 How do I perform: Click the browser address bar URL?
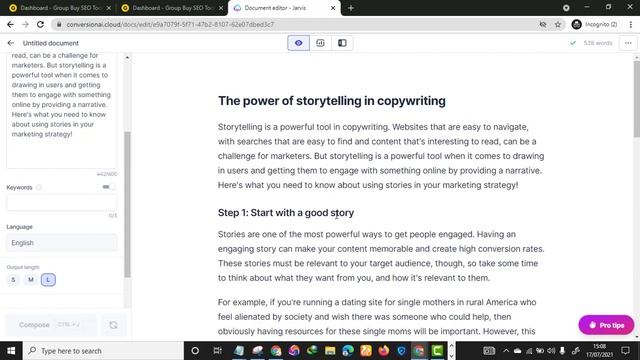(170, 24)
